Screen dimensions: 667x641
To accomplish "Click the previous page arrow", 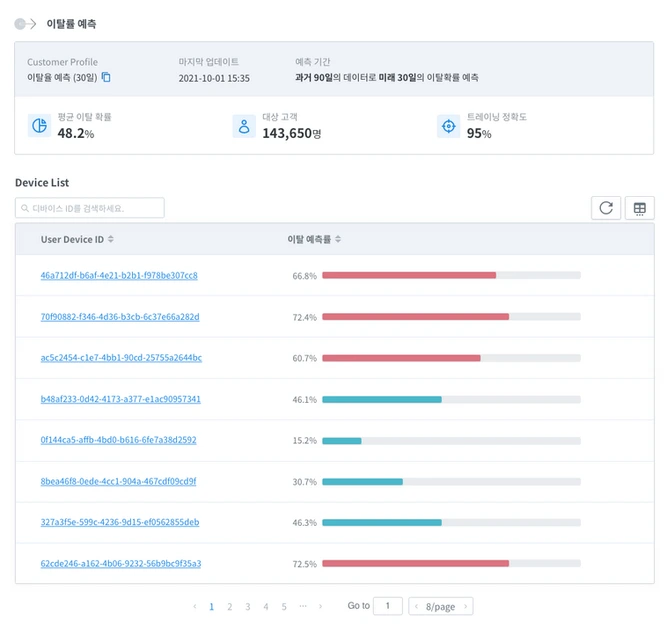I will pyautogui.click(x=195, y=606).
